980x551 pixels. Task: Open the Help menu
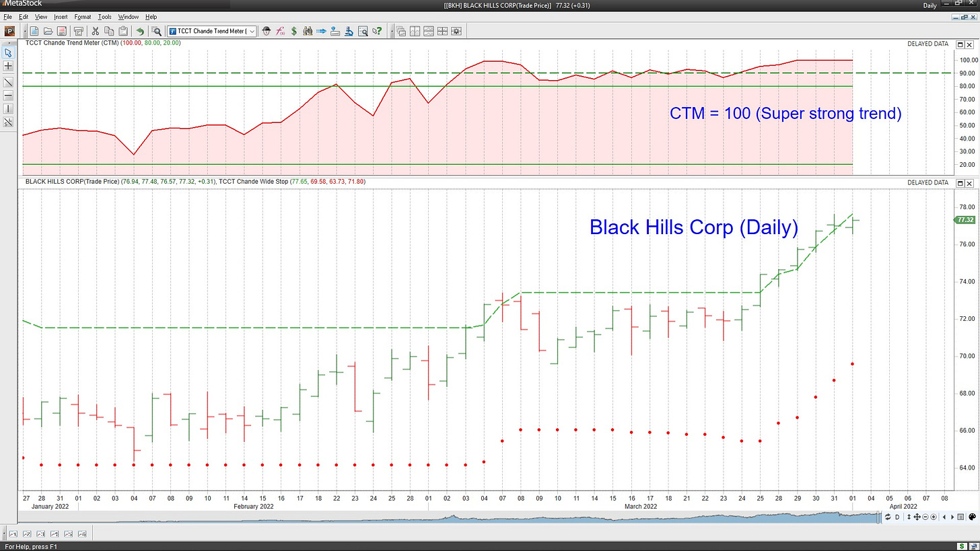click(151, 16)
